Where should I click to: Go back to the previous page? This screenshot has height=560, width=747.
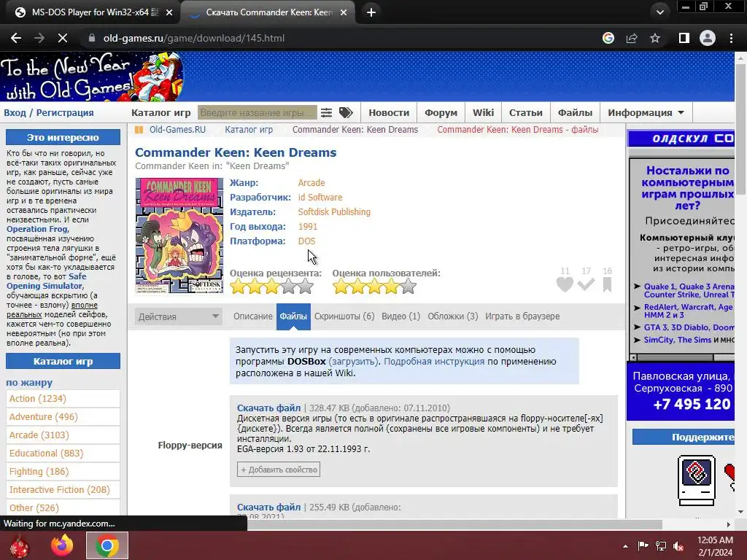[x=16, y=38]
